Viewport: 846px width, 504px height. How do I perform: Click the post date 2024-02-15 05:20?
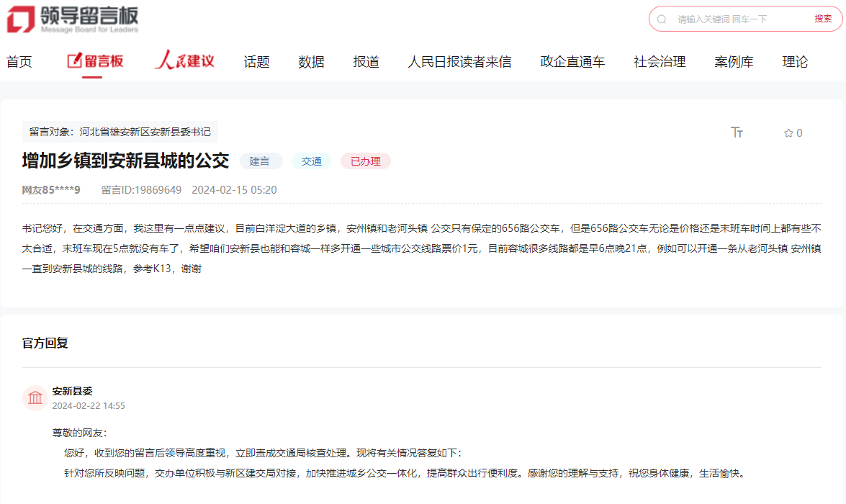point(234,190)
